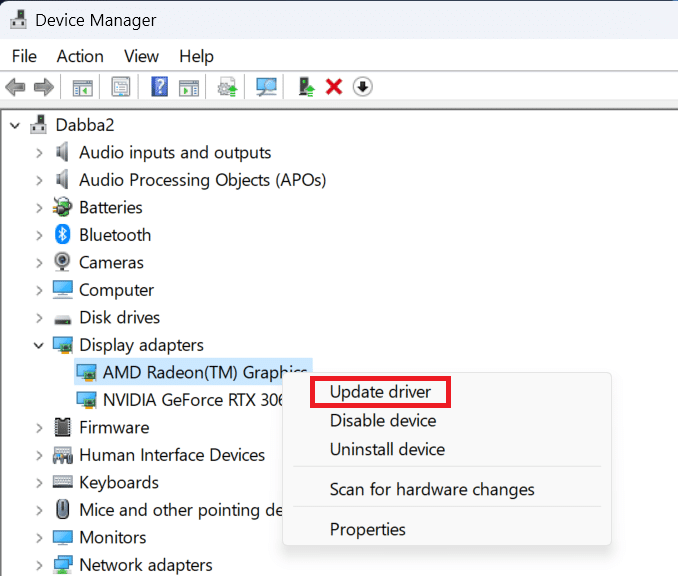678x576 pixels.
Task: Open the View menu
Action: pyautogui.click(x=141, y=56)
